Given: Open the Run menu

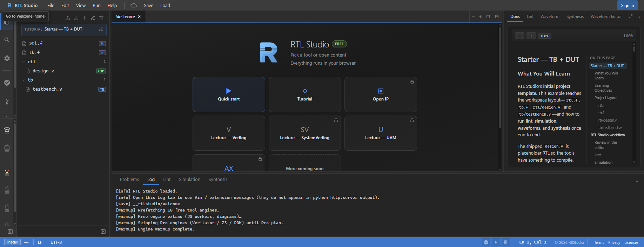Looking at the screenshot, I should click(96, 5).
